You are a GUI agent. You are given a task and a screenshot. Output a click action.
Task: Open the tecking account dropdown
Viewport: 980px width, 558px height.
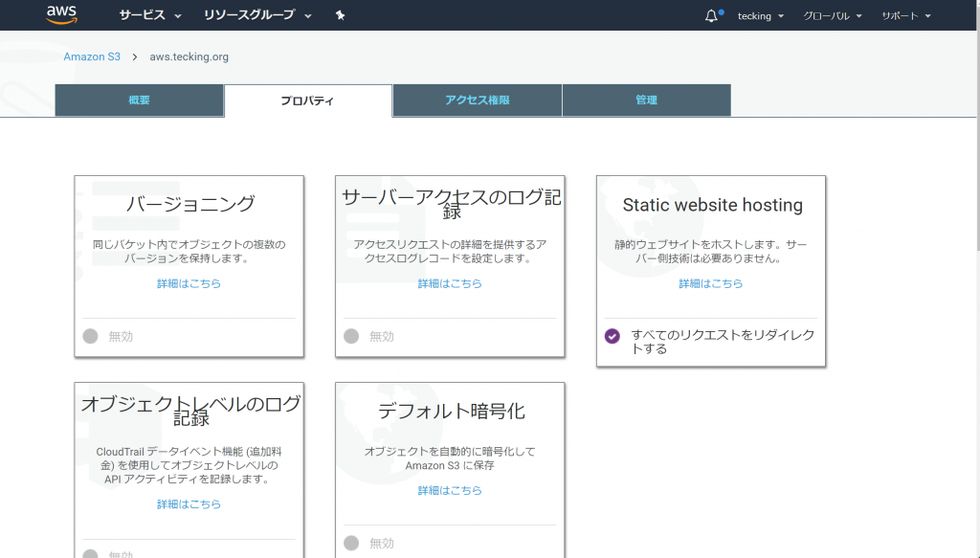click(x=761, y=15)
